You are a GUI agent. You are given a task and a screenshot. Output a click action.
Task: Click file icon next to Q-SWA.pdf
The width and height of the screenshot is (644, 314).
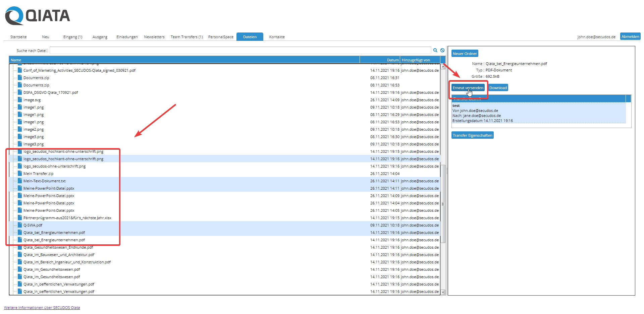click(20, 225)
